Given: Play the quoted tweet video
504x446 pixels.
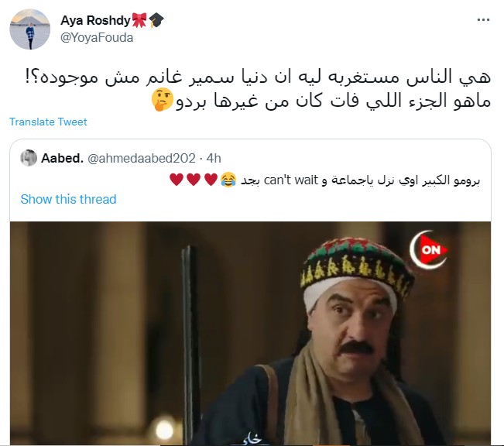Looking at the screenshot, I should coord(250,333).
